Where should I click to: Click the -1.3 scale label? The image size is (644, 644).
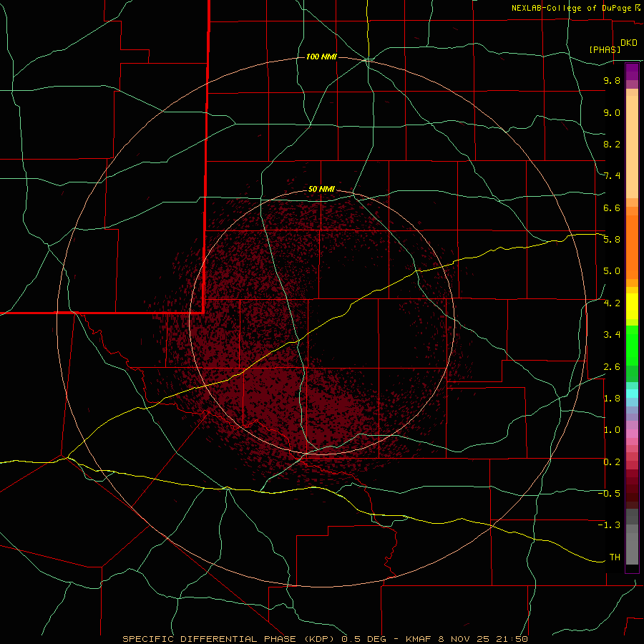tap(609, 525)
